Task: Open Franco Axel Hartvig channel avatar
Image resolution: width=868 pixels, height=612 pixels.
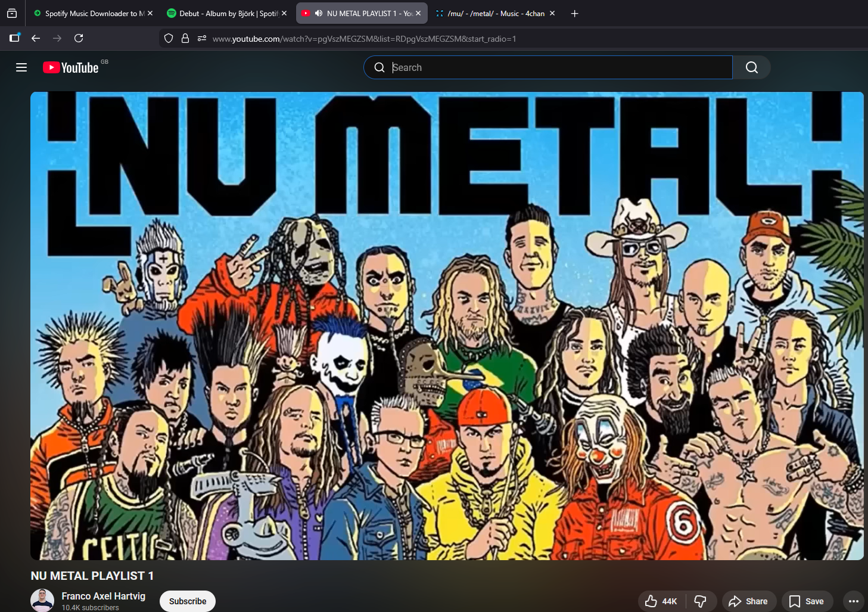Action: pos(42,601)
